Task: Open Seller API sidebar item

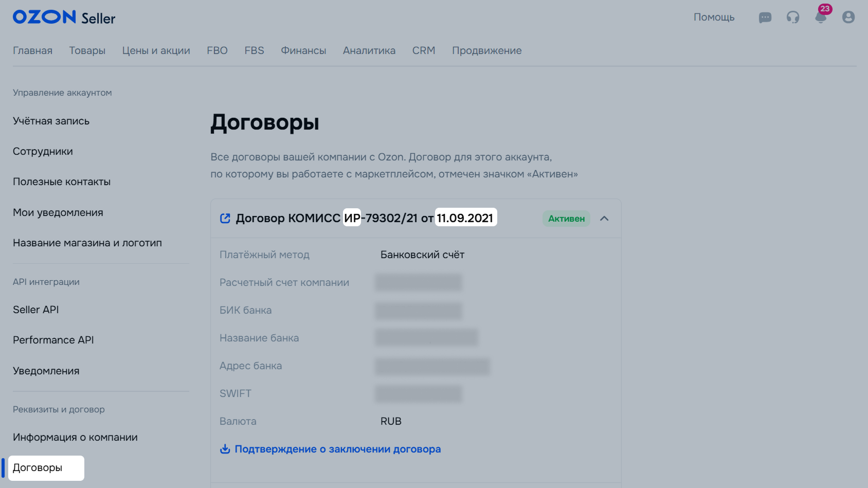Action: (36, 310)
